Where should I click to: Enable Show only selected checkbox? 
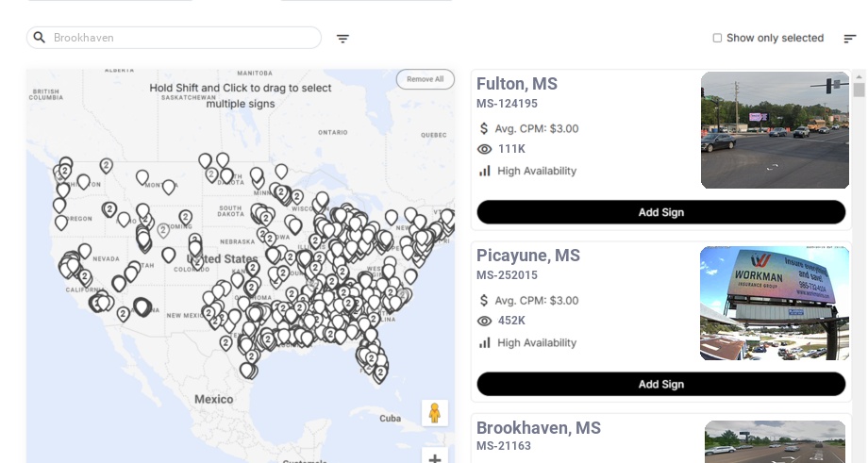click(717, 39)
